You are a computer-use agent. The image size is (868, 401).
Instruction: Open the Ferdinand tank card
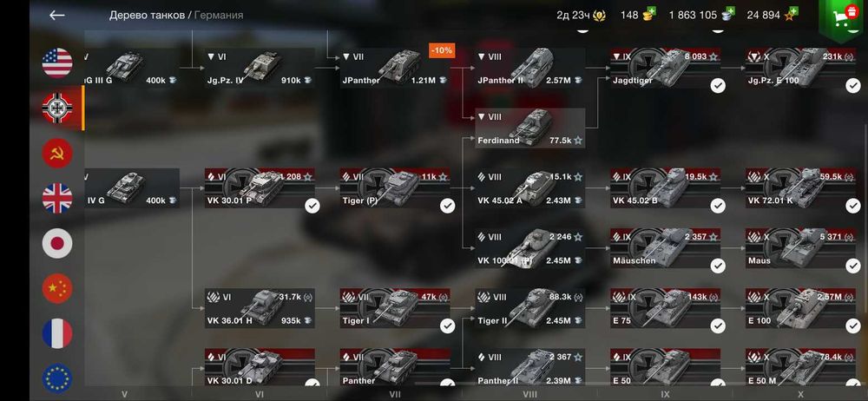click(x=529, y=128)
